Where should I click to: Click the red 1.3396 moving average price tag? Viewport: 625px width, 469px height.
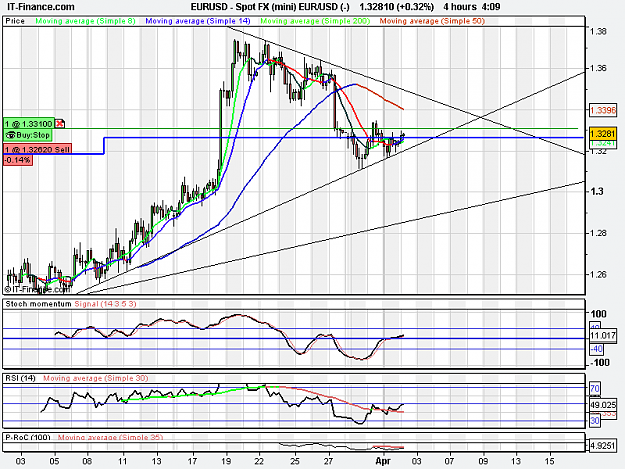[603, 110]
